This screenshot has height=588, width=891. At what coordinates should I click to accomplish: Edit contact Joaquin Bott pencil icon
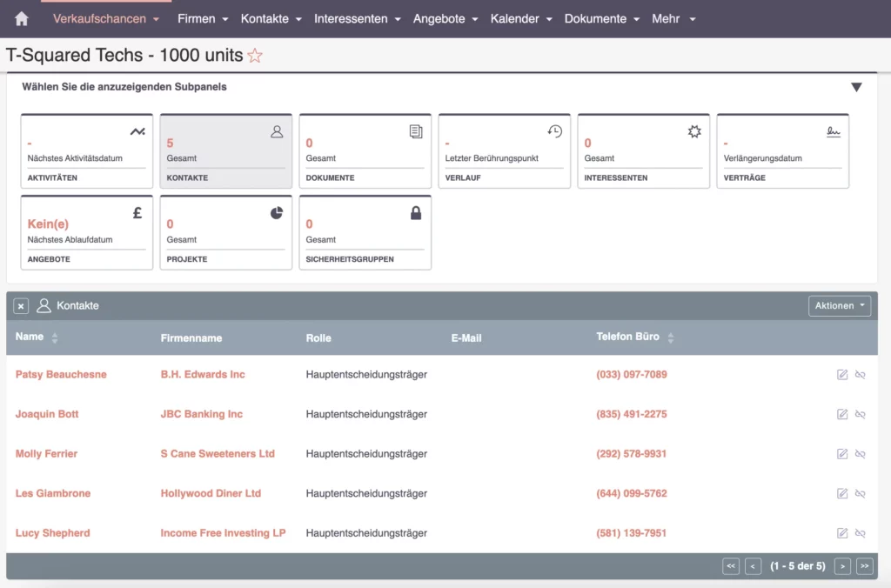click(x=842, y=414)
